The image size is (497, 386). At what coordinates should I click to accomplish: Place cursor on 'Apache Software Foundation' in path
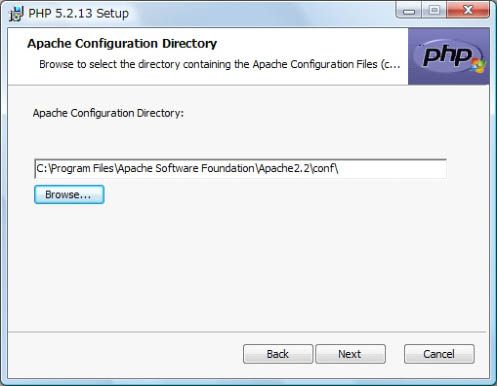point(186,168)
